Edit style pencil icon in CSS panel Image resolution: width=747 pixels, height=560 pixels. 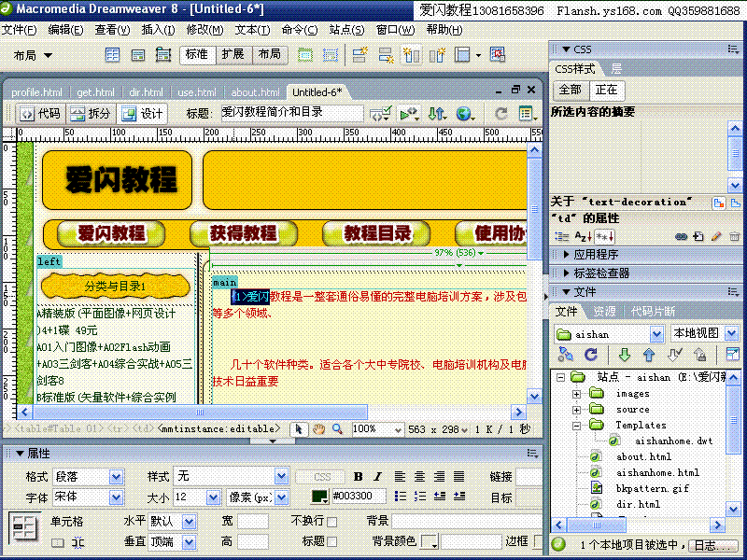click(716, 236)
